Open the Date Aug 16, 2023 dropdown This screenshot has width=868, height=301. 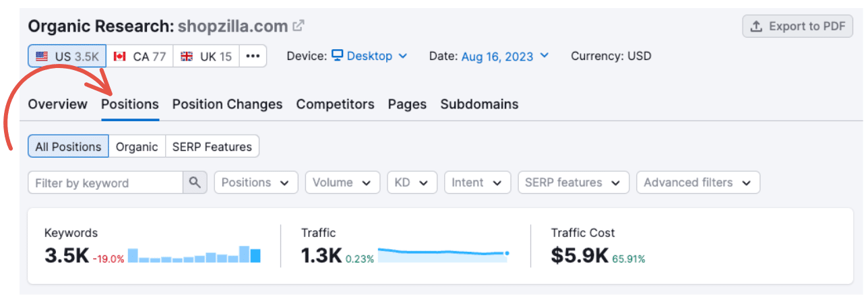505,56
